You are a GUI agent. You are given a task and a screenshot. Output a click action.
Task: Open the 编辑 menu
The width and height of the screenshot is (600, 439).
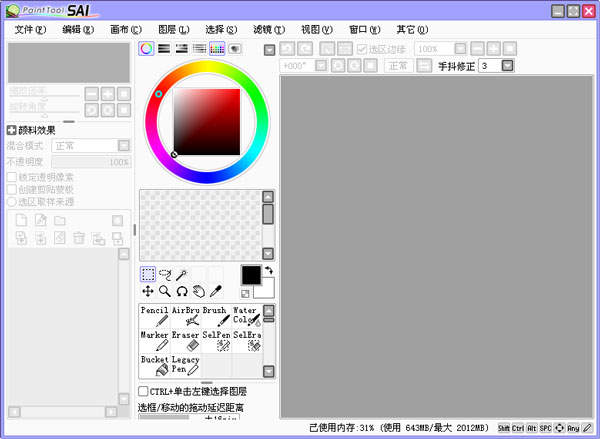coord(78,29)
